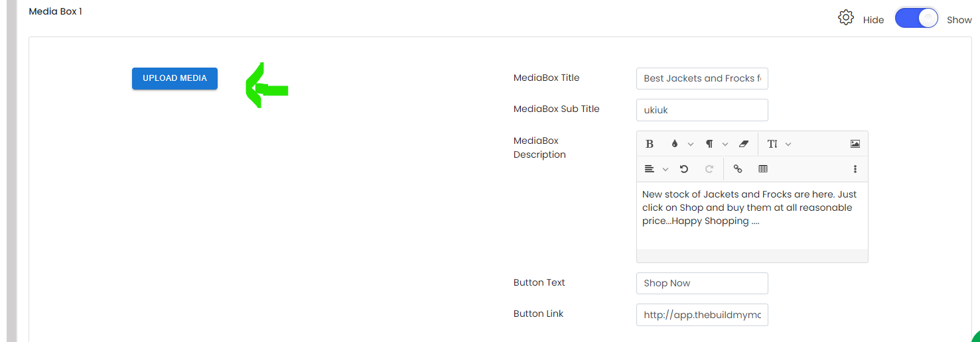
Task: Expand the text alignment dropdown
Action: pos(656,169)
